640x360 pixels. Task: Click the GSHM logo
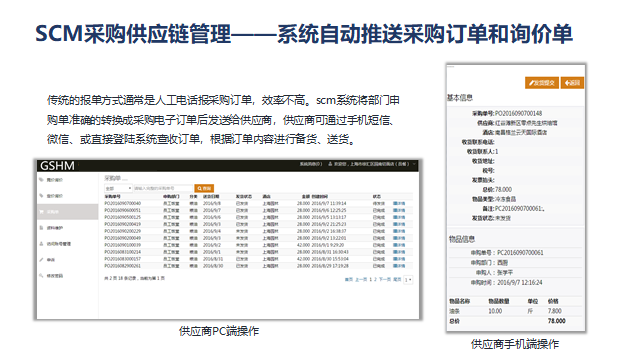pyautogui.click(x=57, y=166)
